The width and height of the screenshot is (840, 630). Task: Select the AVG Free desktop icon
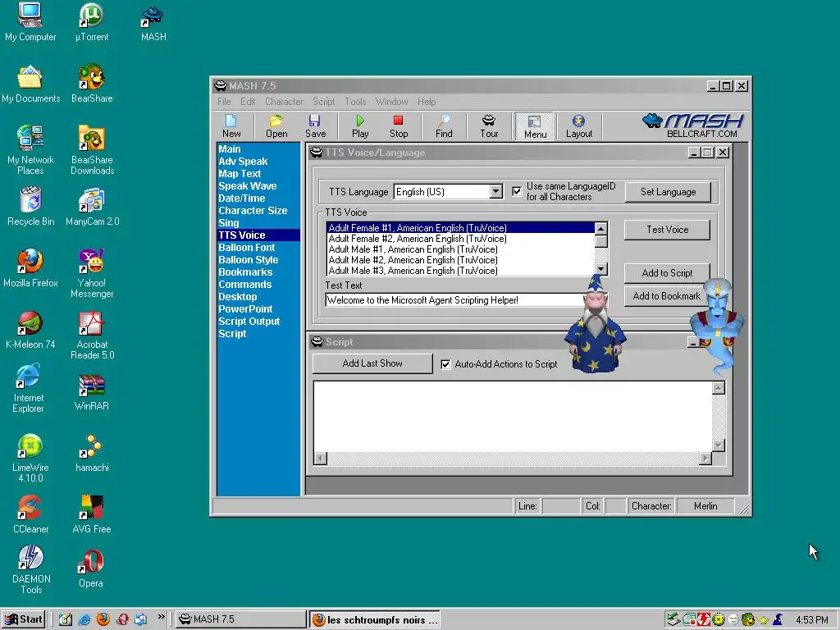tap(92, 514)
